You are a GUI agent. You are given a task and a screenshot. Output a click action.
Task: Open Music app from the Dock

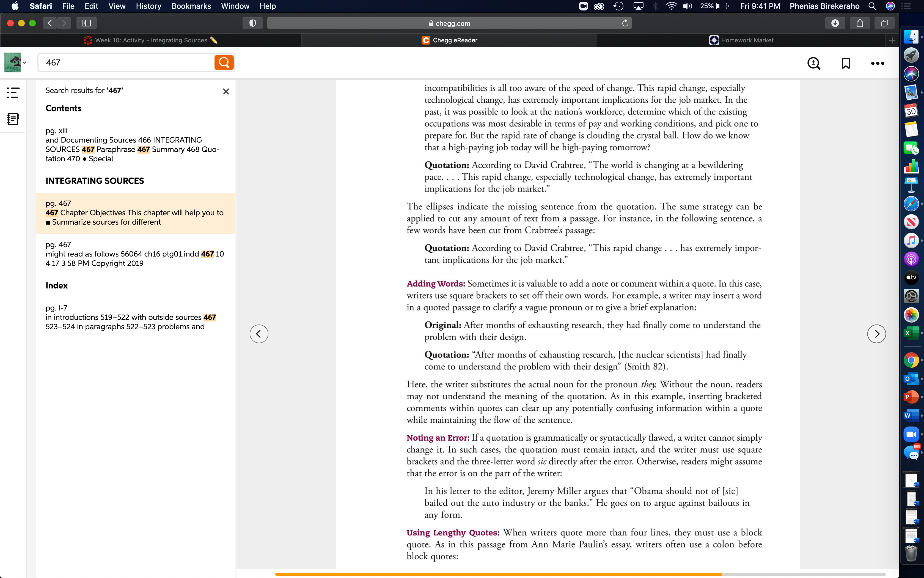pyautogui.click(x=911, y=241)
